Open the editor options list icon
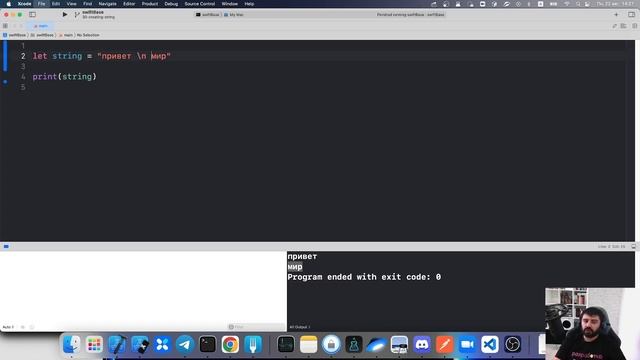Image resolution: width=640 pixels, height=360 pixels. point(623,26)
